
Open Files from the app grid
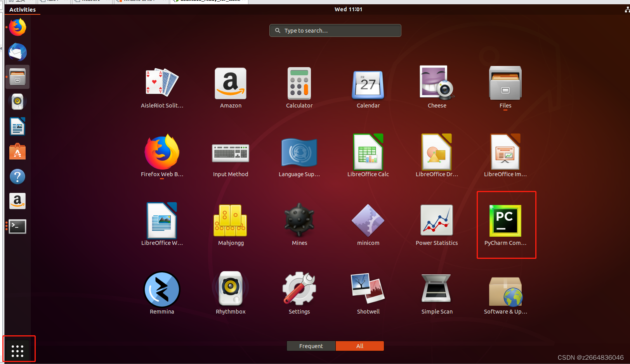(505, 88)
